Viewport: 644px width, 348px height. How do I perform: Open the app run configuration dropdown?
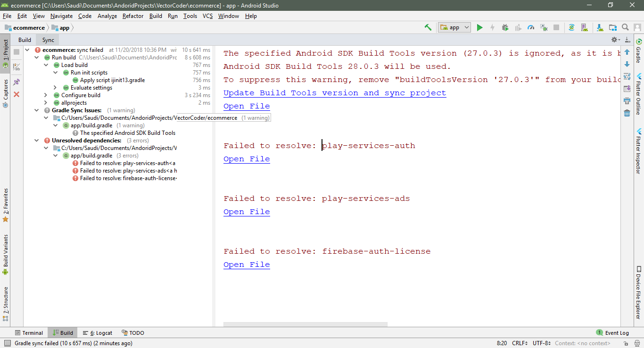(454, 27)
